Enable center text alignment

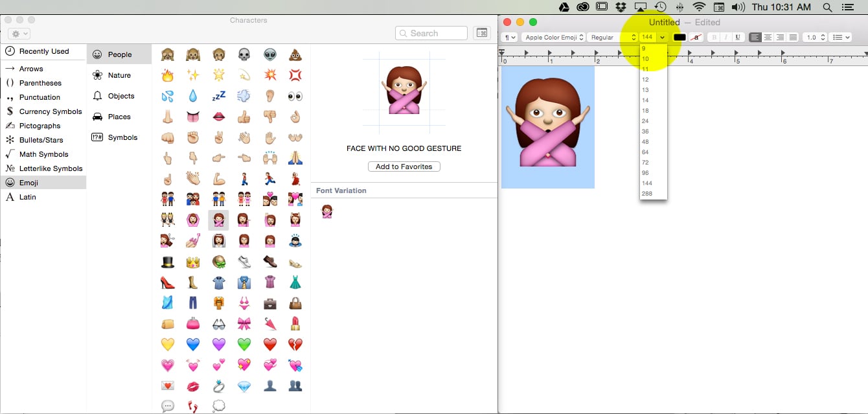click(x=768, y=38)
